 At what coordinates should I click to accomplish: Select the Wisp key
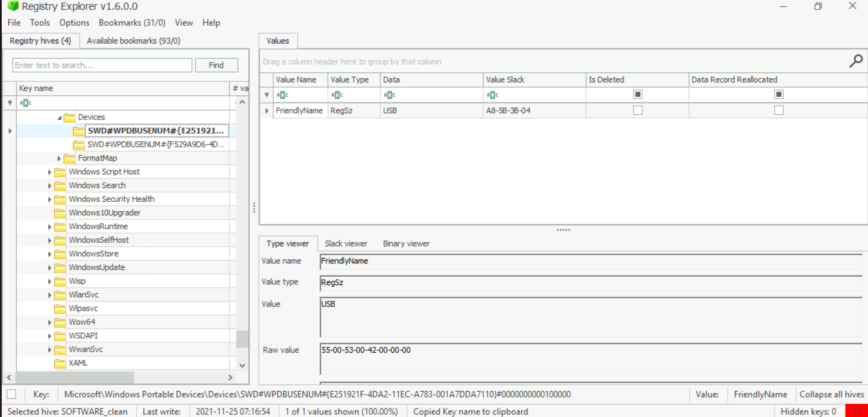click(77, 281)
